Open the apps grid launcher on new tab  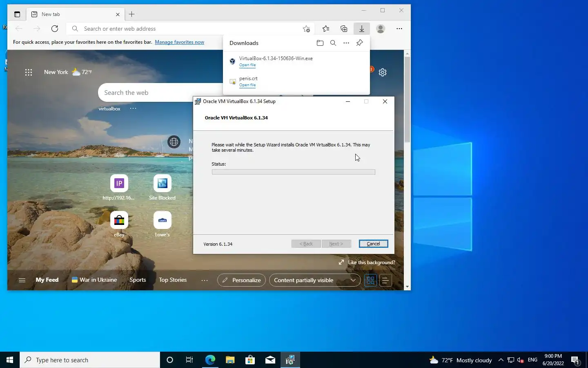point(29,72)
